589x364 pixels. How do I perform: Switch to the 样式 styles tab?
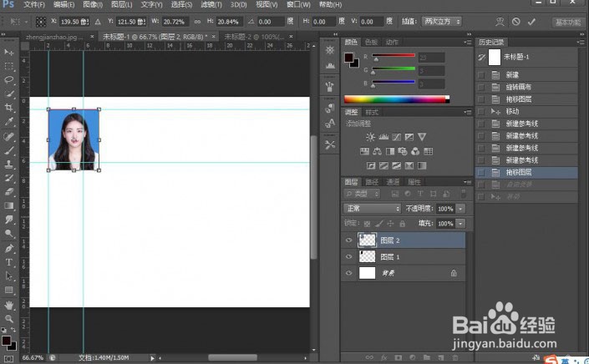tap(372, 112)
